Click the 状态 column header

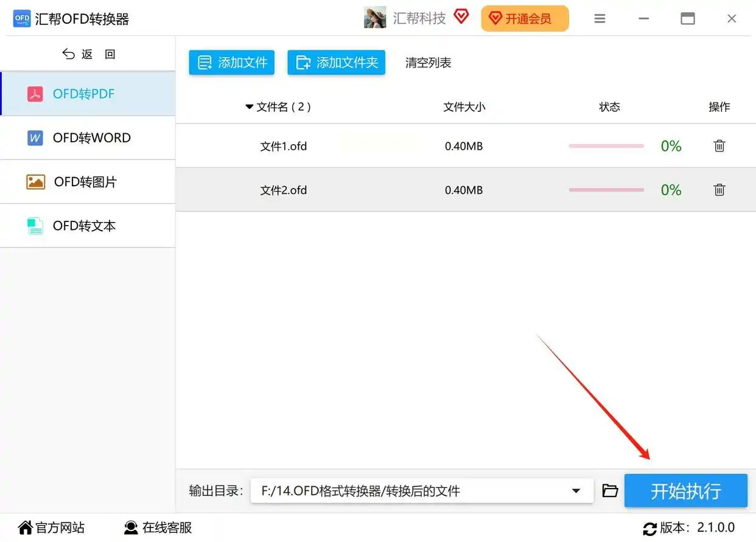[x=609, y=107]
